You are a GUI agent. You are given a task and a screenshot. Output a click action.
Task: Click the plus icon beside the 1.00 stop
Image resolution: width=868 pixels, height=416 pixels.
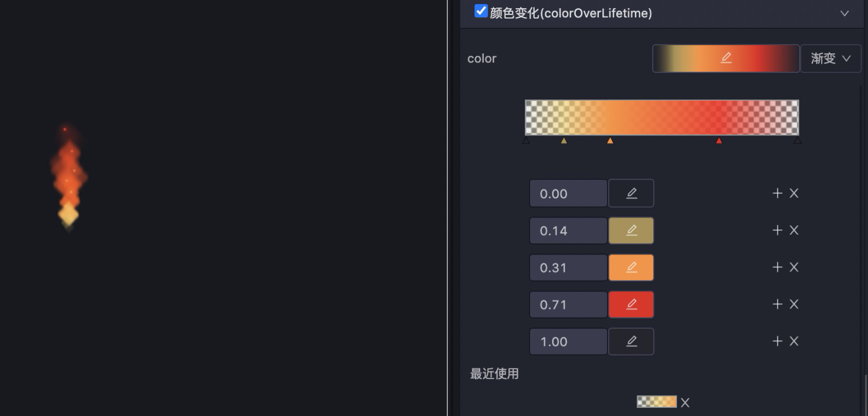[x=777, y=341]
